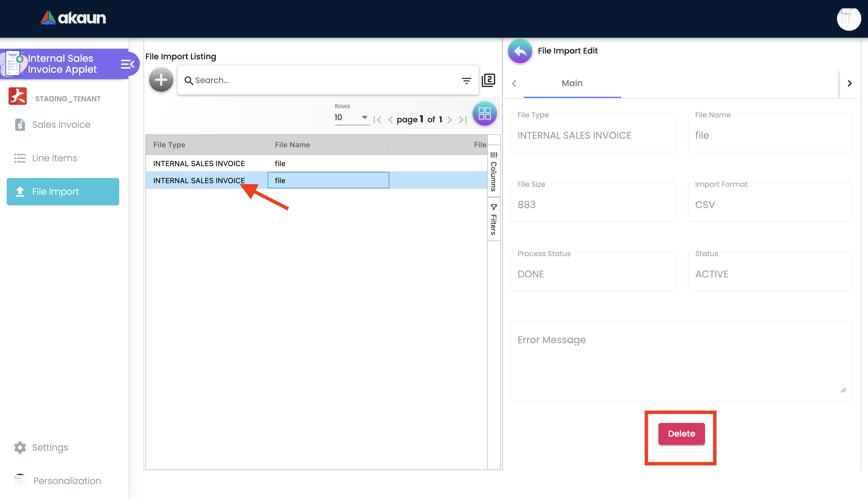The width and height of the screenshot is (868, 499).
Task: Click the akaun logo
Action: tap(73, 18)
